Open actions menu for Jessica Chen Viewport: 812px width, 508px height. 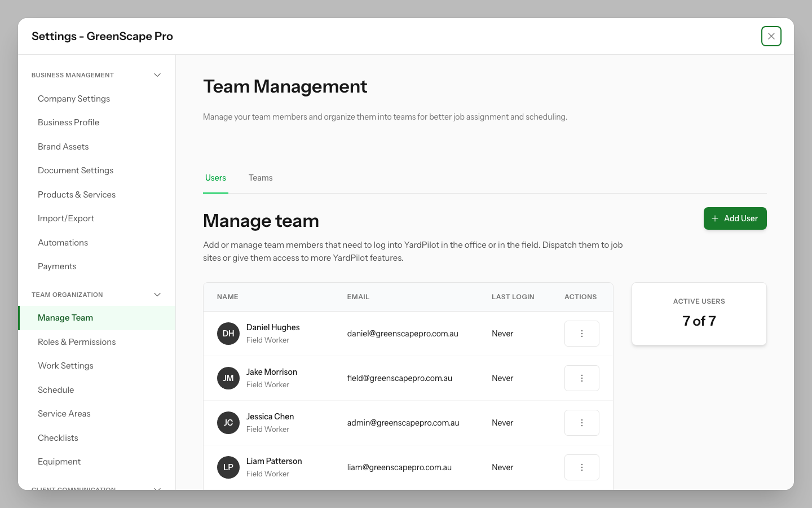[581, 422]
